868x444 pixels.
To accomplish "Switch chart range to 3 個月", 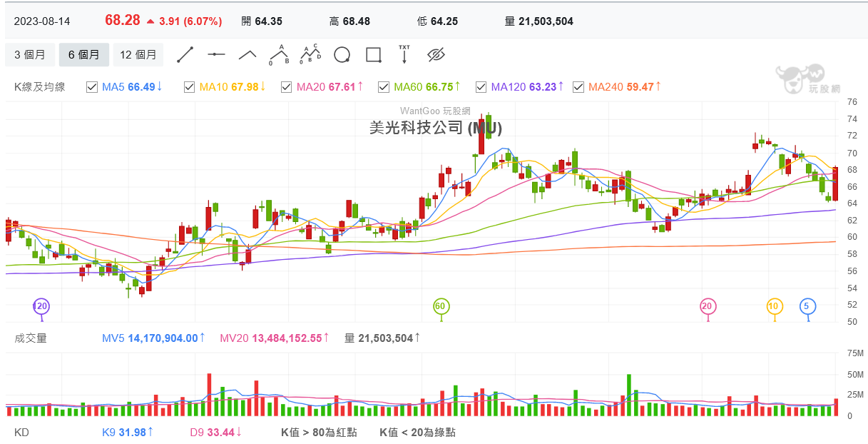I will click(x=30, y=54).
